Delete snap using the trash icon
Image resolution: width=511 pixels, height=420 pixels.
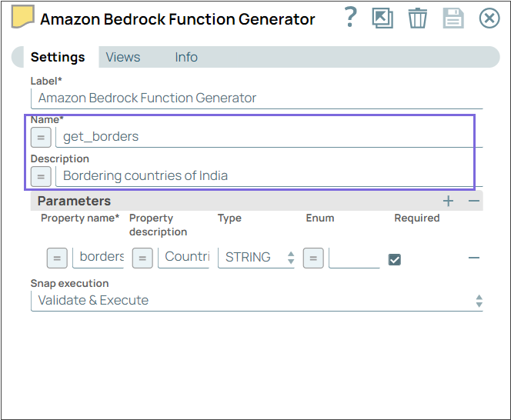pyautogui.click(x=417, y=18)
